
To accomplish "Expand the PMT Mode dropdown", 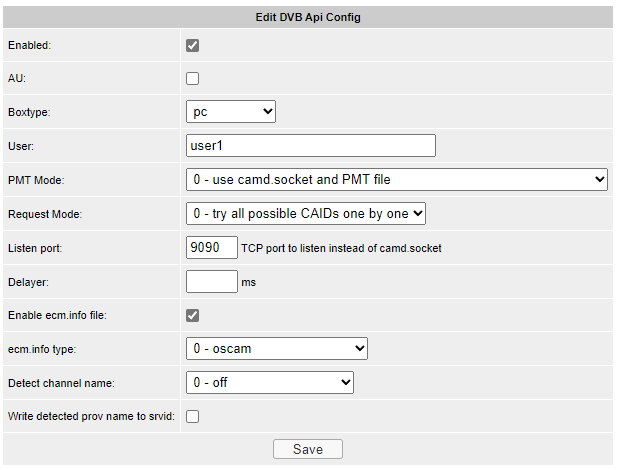I will (397, 180).
